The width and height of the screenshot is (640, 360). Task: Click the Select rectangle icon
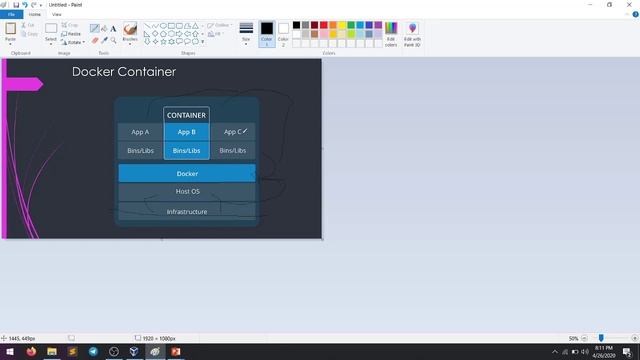point(51,28)
